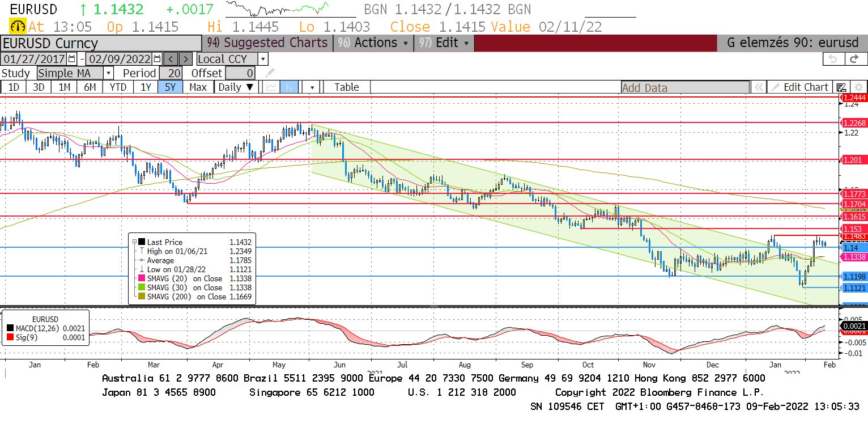
Task: Select the 3D time range
Action: click(x=39, y=87)
